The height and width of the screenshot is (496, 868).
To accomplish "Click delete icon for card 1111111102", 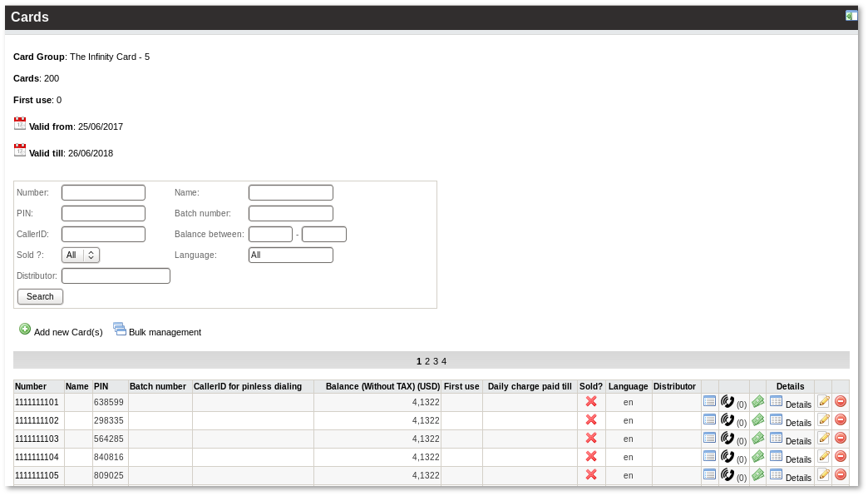I will tap(841, 419).
